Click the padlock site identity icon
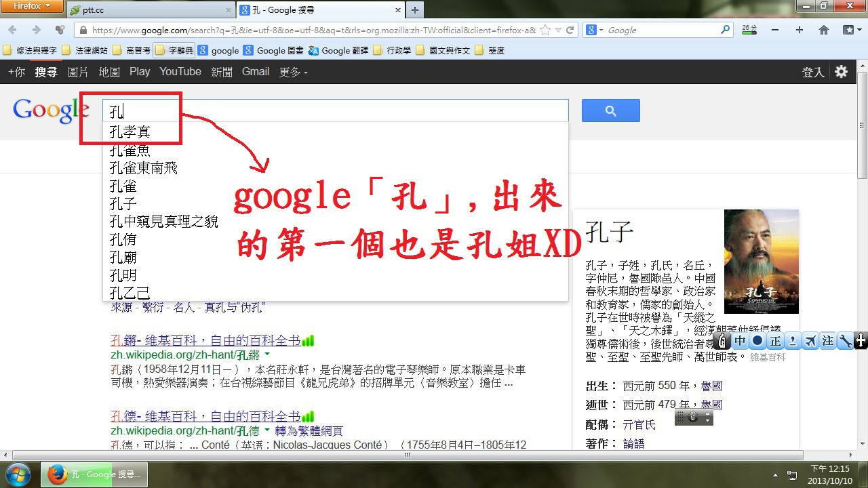The width and height of the screenshot is (868, 488). coord(83,30)
